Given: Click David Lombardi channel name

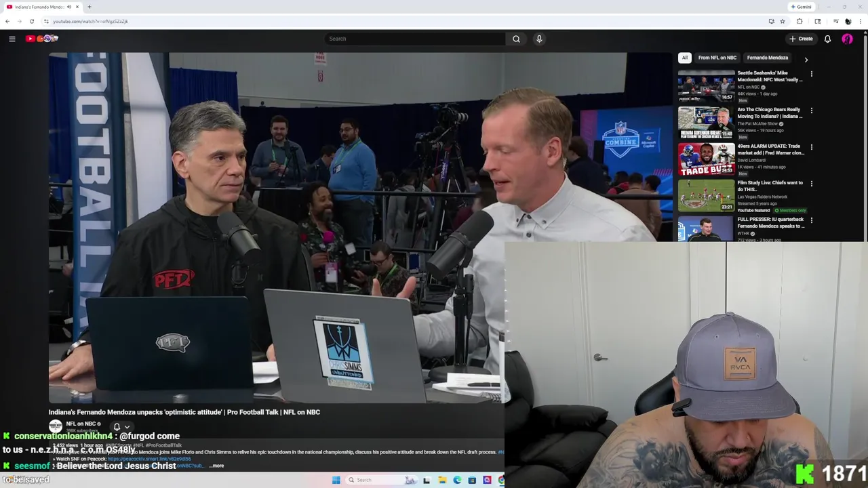Looking at the screenshot, I should point(753,161).
